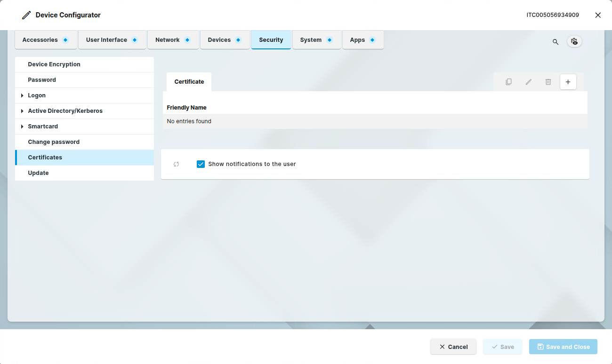
Task: Click the blue diamond on Network tab
Action: point(187,40)
